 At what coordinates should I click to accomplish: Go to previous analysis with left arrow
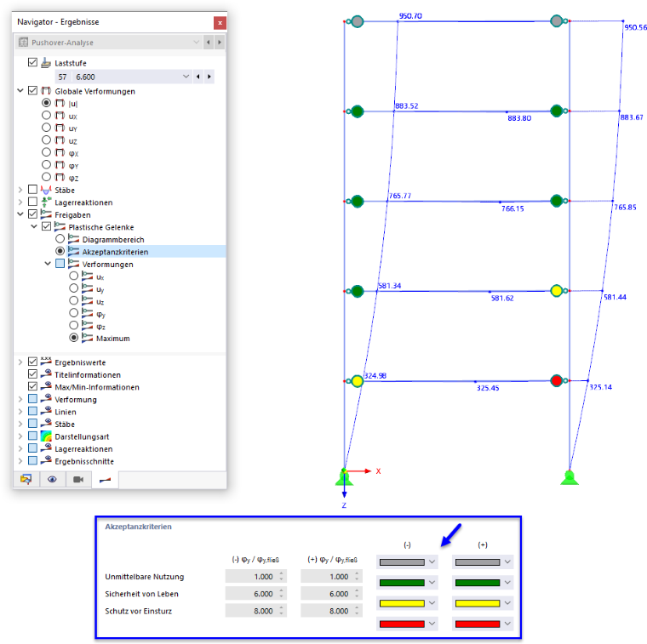pyautogui.click(x=209, y=42)
